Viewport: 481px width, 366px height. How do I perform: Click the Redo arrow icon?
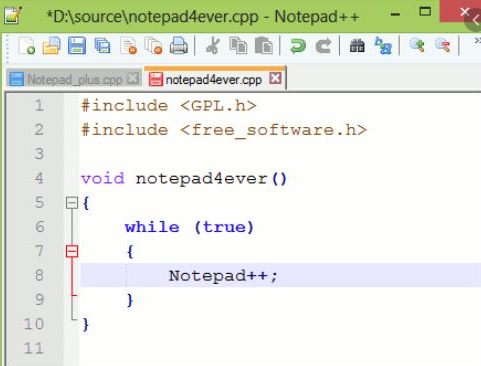point(323,46)
